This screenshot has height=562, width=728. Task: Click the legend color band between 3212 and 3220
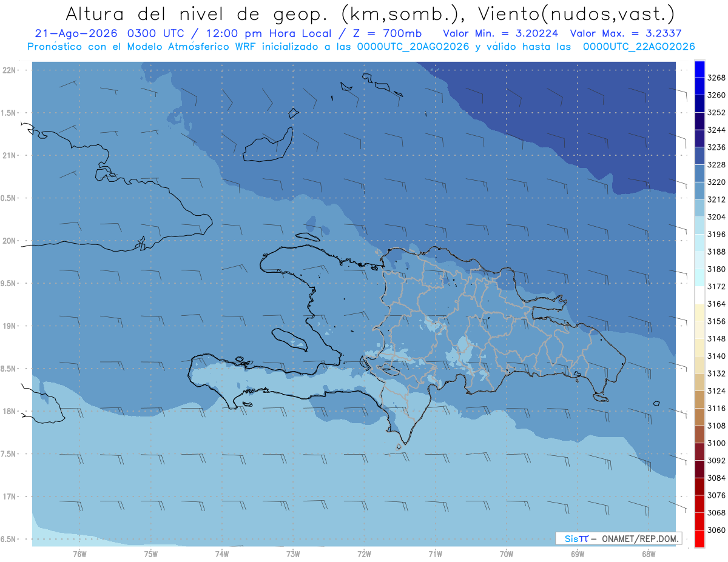699,190
